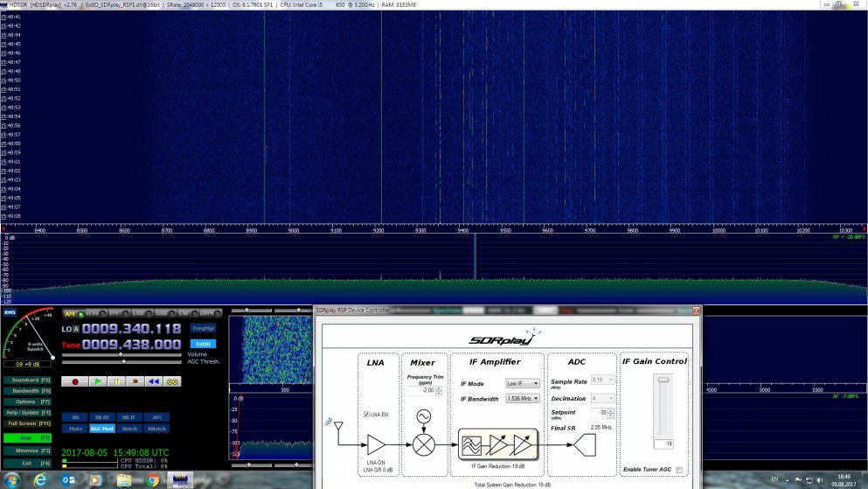Open the file explorer folder on taskbar
868x489 pixels.
(124, 480)
